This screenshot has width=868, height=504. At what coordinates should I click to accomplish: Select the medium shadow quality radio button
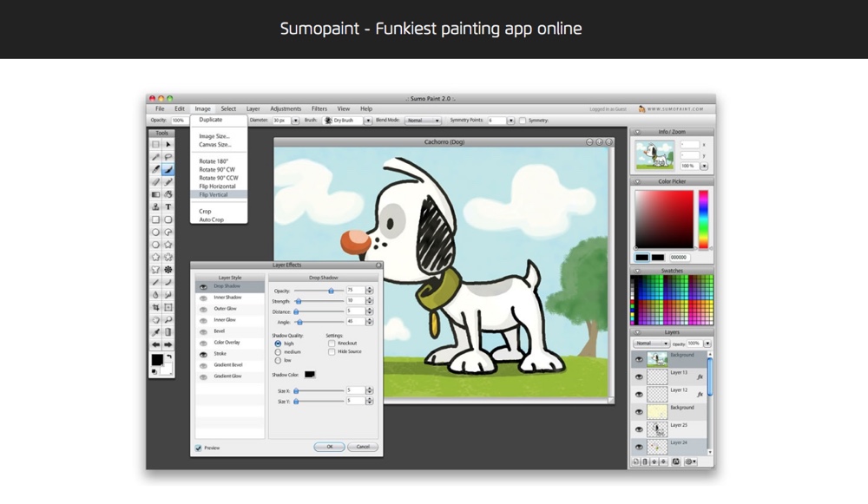click(278, 352)
